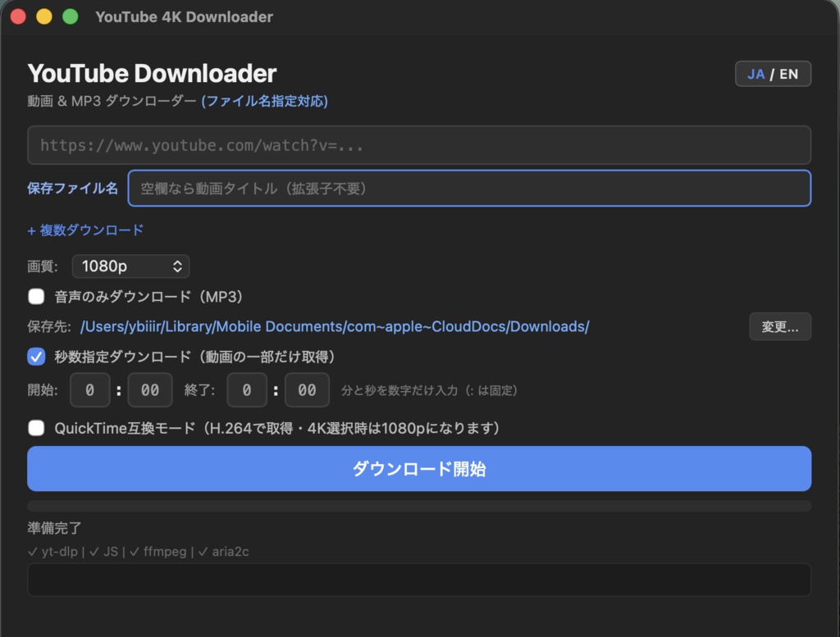Open the save destination folder path link
The height and width of the screenshot is (637, 840).
(335, 326)
